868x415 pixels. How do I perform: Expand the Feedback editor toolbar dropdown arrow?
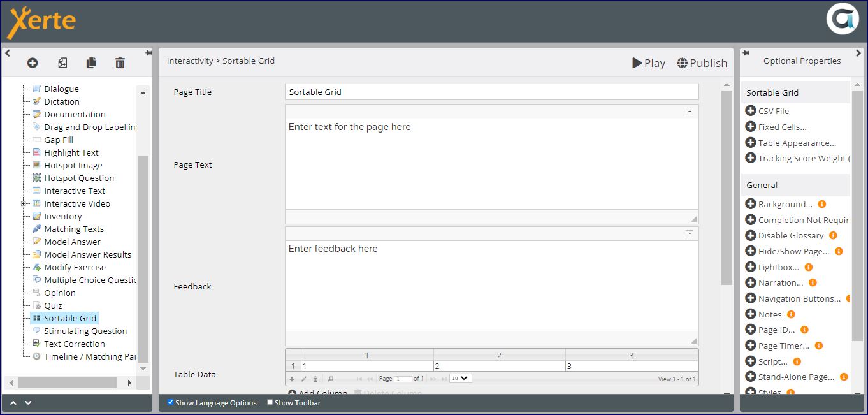click(689, 234)
